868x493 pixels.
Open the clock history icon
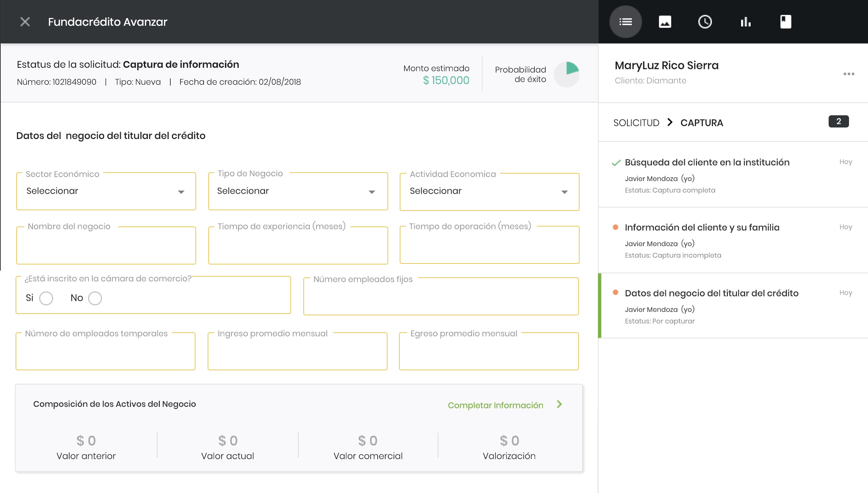pyautogui.click(x=705, y=22)
